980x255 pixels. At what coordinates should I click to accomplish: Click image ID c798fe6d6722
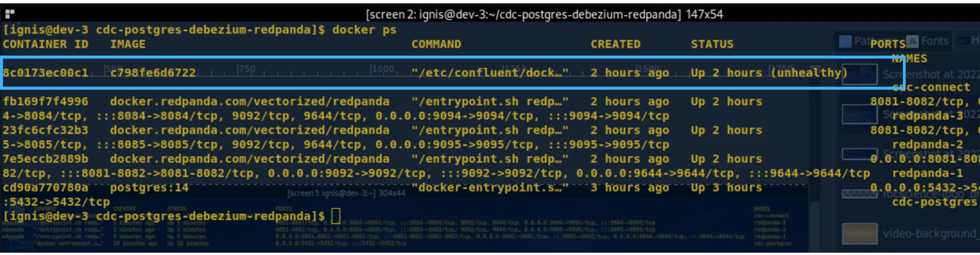(153, 73)
